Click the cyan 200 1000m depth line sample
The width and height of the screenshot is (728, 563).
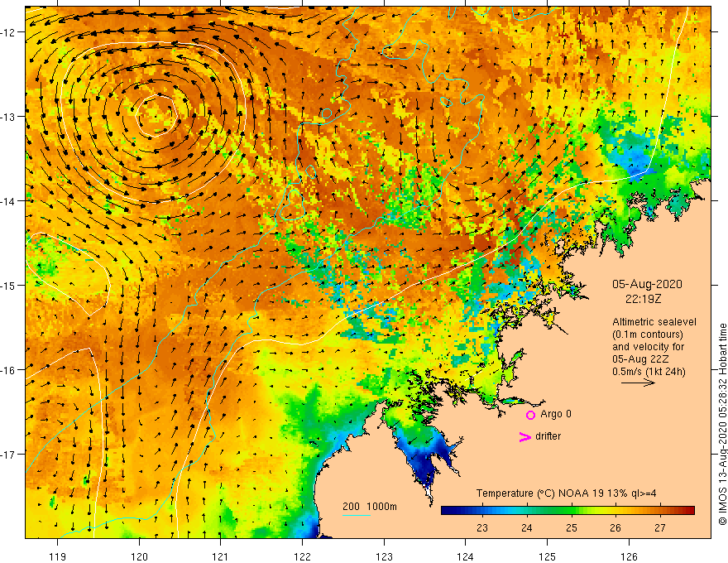[357, 515]
